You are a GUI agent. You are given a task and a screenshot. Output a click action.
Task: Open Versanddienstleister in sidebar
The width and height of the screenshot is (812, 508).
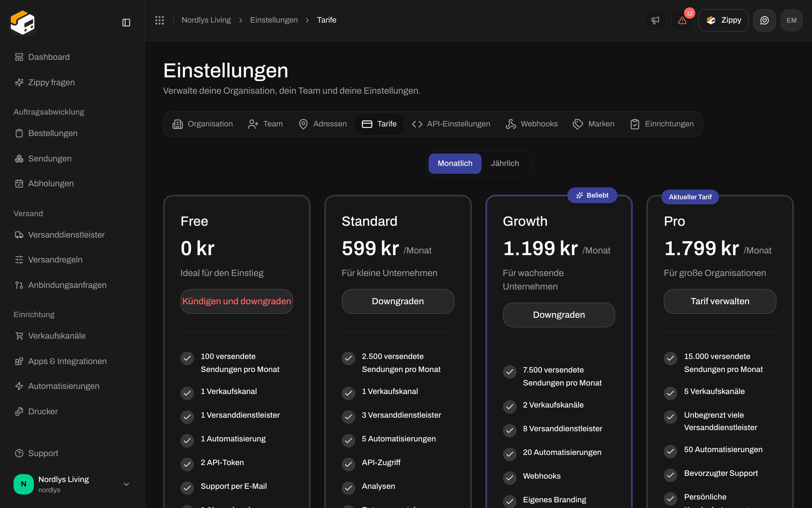click(72, 235)
